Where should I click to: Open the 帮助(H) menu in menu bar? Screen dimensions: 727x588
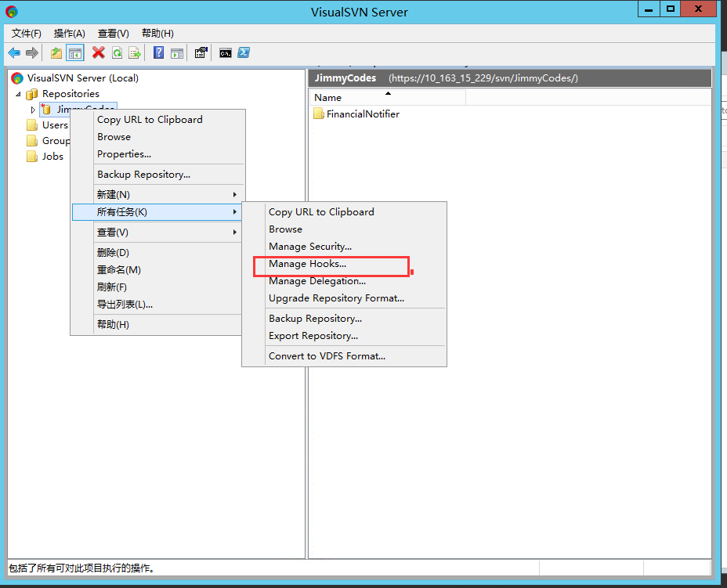(x=157, y=34)
